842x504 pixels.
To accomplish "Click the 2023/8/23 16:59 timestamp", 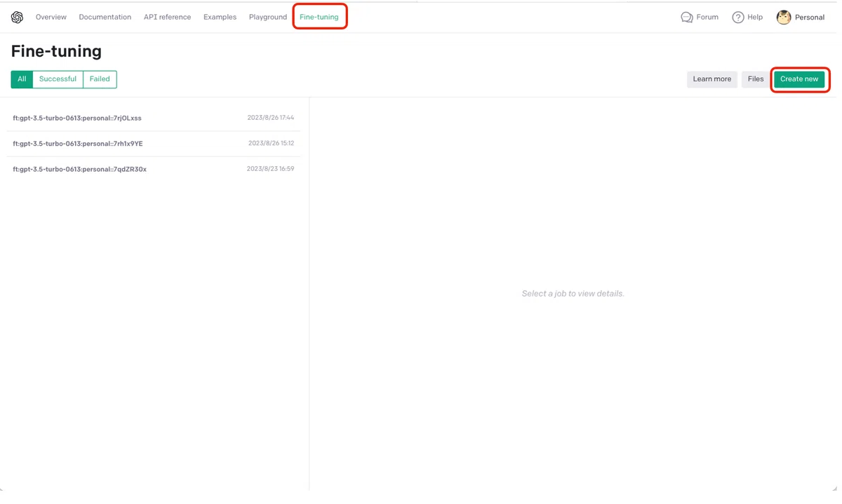I will click(x=271, y=169).
